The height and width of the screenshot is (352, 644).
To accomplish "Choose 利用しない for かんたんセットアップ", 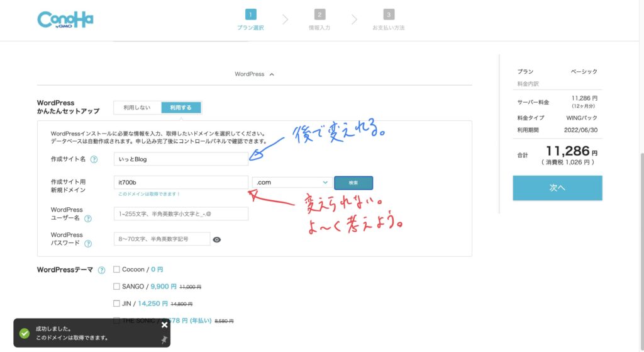I will pos(137,108).
